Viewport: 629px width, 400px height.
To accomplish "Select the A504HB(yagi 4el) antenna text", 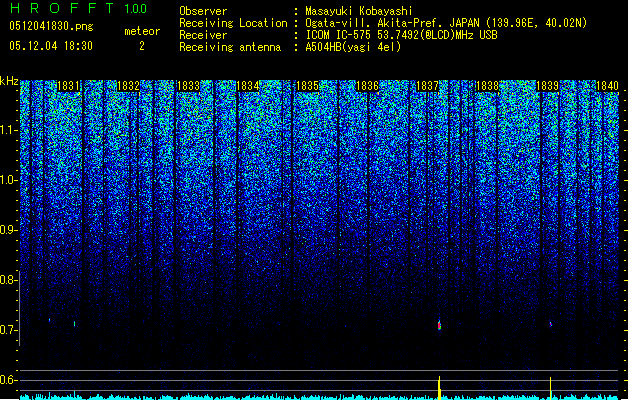I will 353,47.
